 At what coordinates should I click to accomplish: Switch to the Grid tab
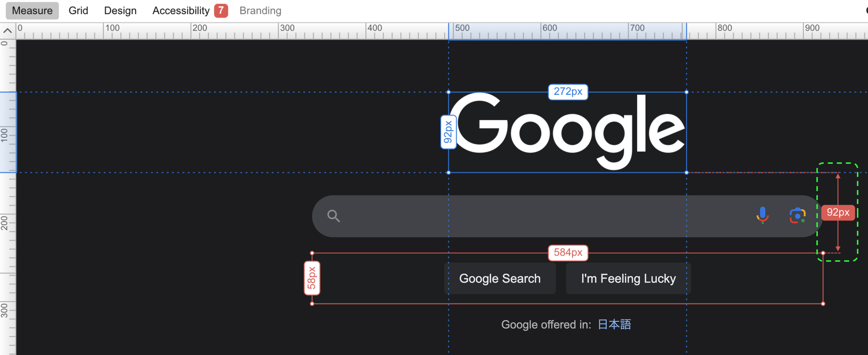click(x=78, y=10)
